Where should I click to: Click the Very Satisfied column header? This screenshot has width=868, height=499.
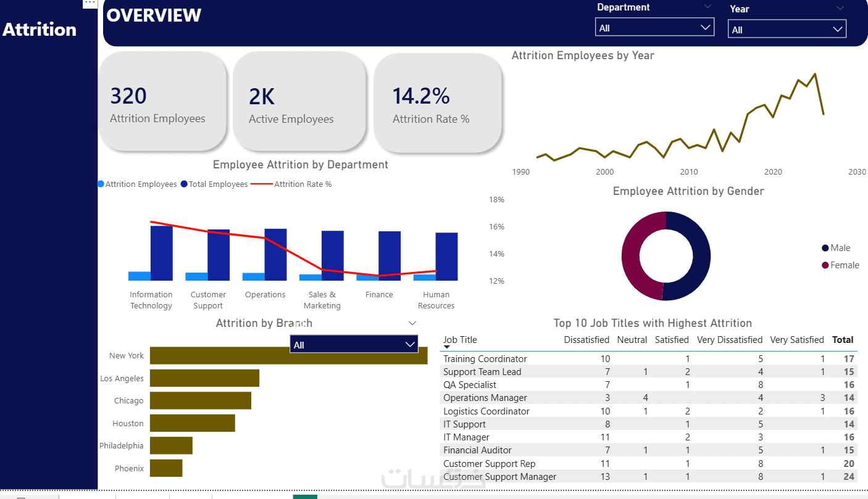point(797,340)
